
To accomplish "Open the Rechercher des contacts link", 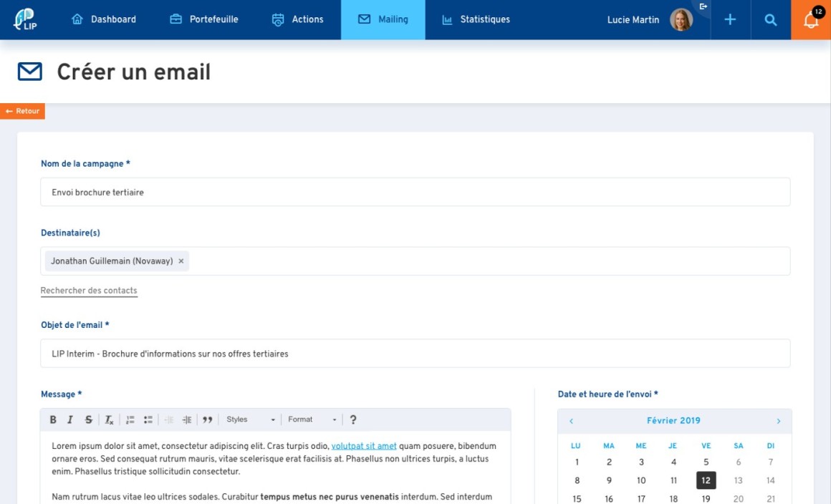I will point(89,291).
